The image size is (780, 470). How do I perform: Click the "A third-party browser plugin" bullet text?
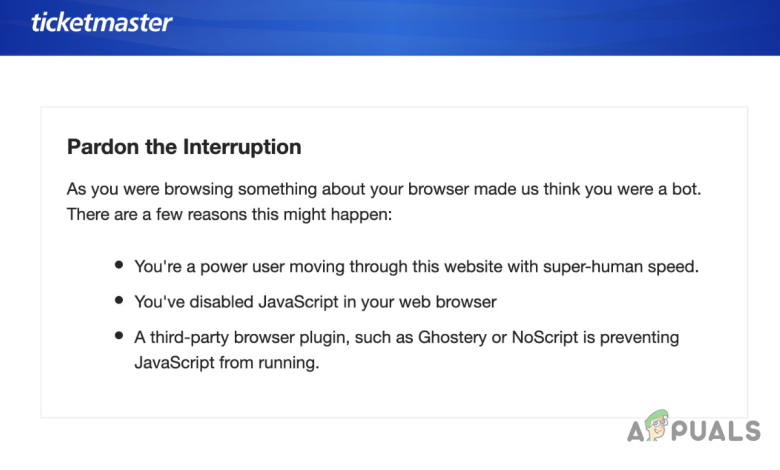click(x=406, y=337)
